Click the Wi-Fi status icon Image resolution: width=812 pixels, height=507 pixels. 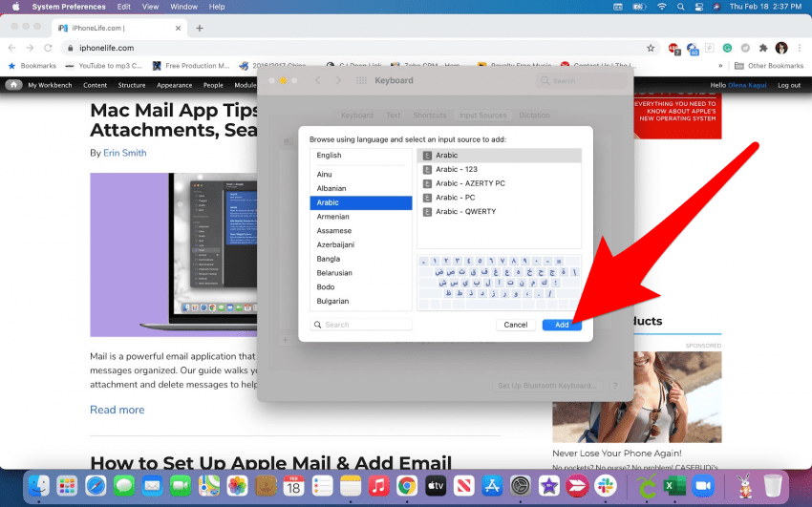(661, 7)
